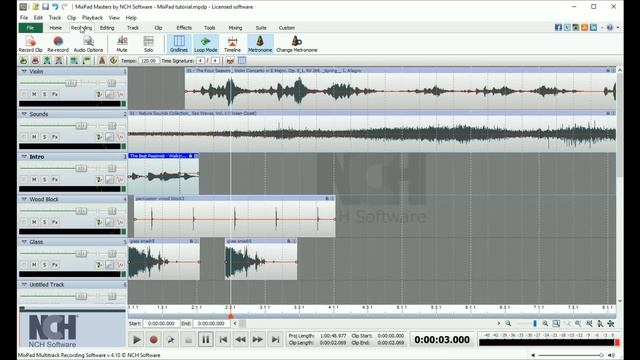Collapse the Wood Block track arrow

pyautogui.click(x=24, y=199)
